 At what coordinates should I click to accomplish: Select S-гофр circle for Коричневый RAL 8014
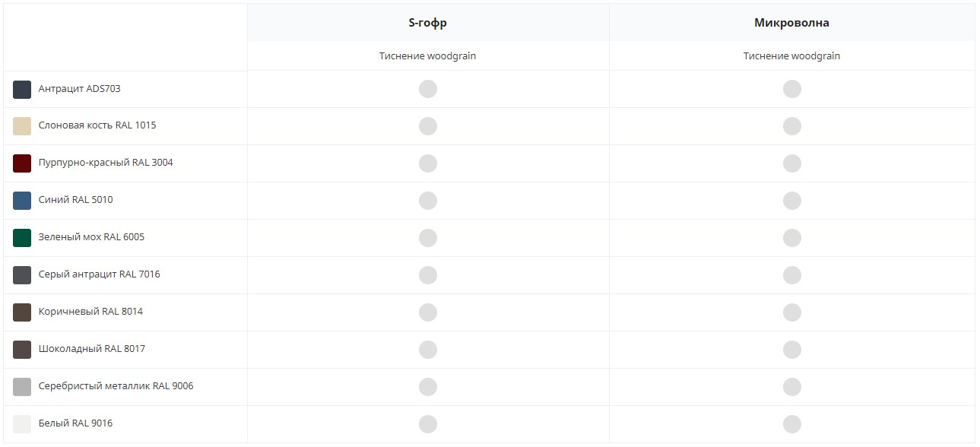(428, 312)
